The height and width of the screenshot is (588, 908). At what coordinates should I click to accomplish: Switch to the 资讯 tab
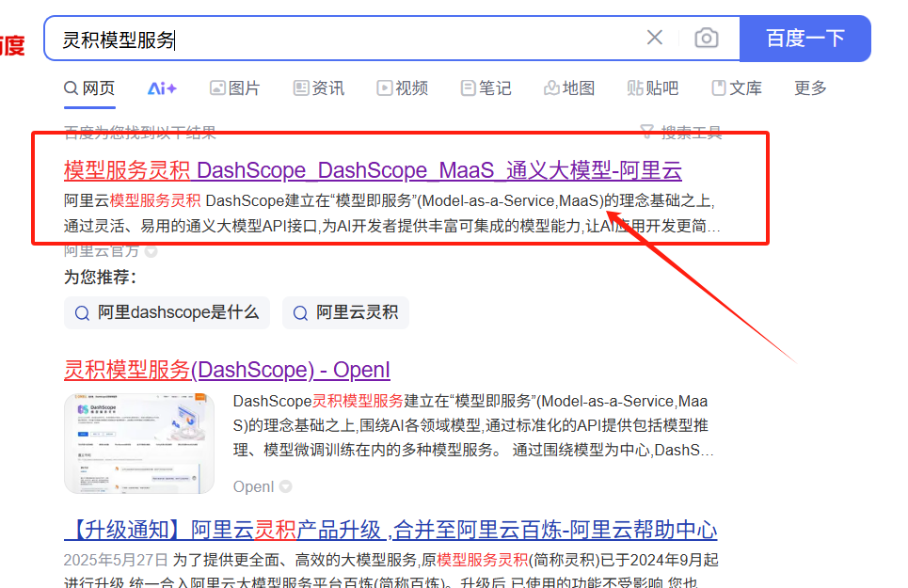pos(318,88)
